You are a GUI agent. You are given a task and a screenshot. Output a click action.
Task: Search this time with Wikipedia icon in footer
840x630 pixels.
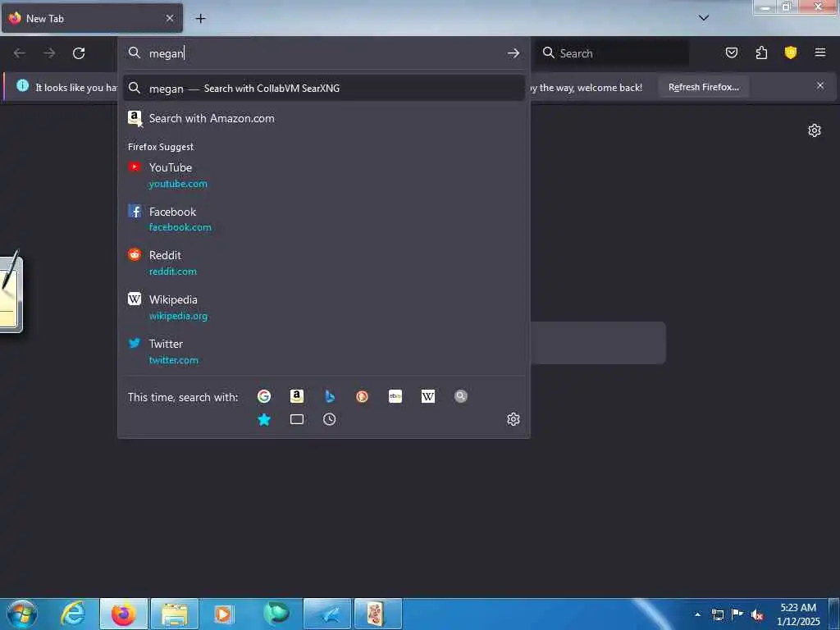428,396
